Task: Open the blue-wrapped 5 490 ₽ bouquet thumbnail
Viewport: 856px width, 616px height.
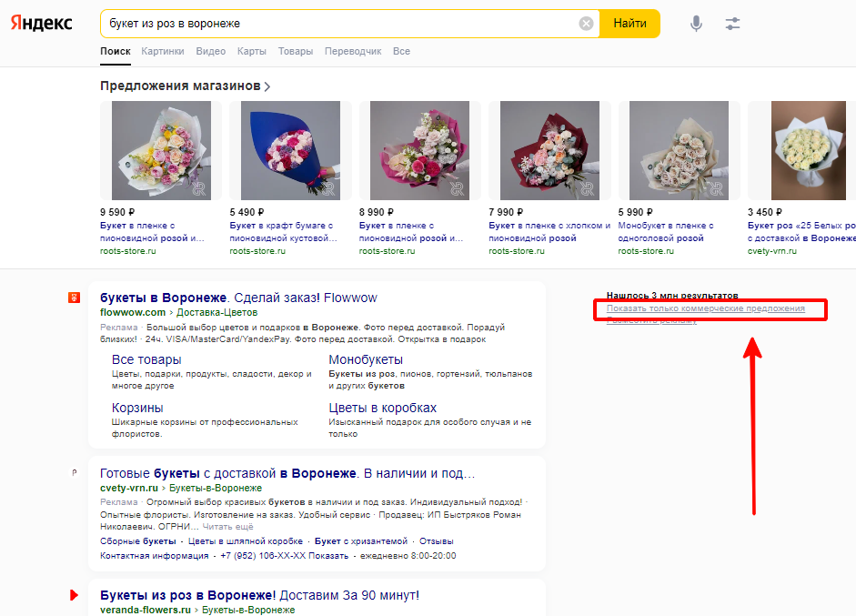Action: pyautogui.click(x=290, y=150)
